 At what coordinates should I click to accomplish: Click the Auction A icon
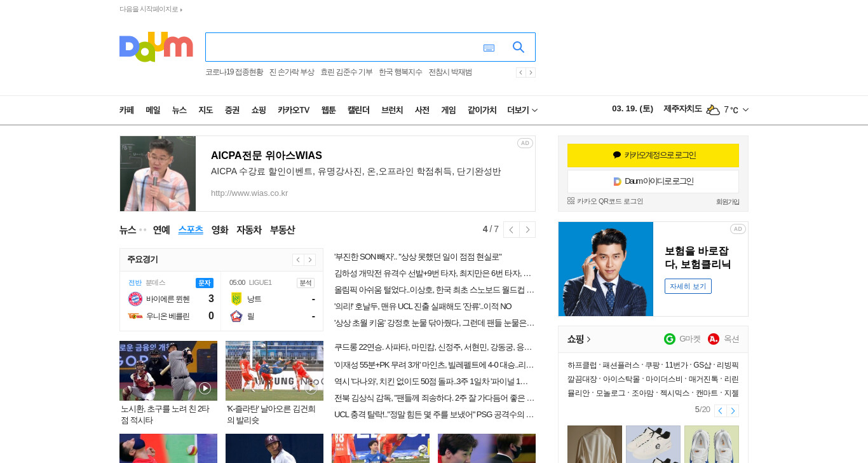[714, 339]
